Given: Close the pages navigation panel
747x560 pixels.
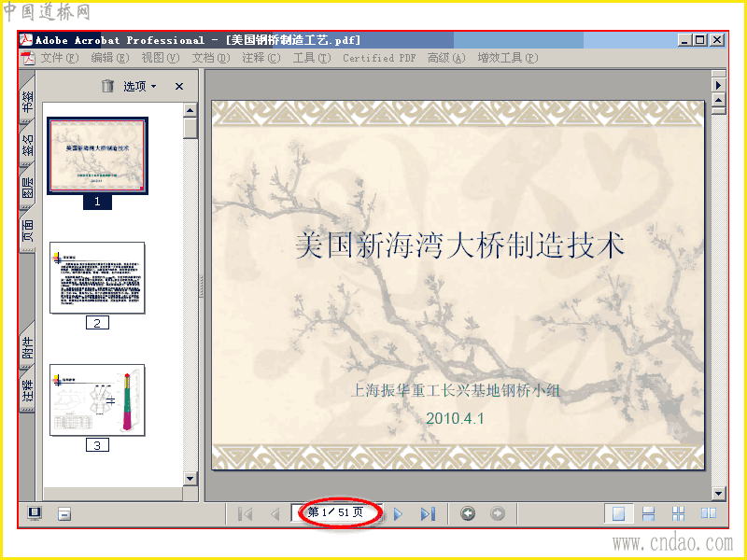Looking at the screenshot, I should click(x=179, y=86).
